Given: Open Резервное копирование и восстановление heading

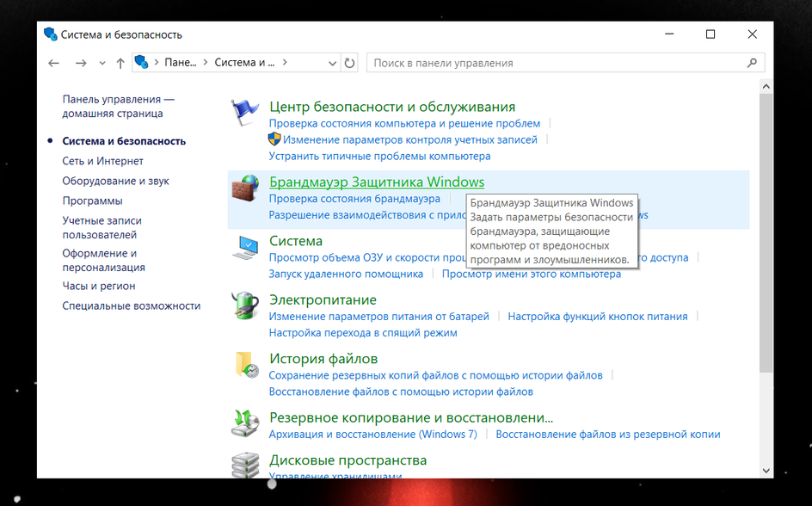Looking at the screenshot, I should coord(411,417).
